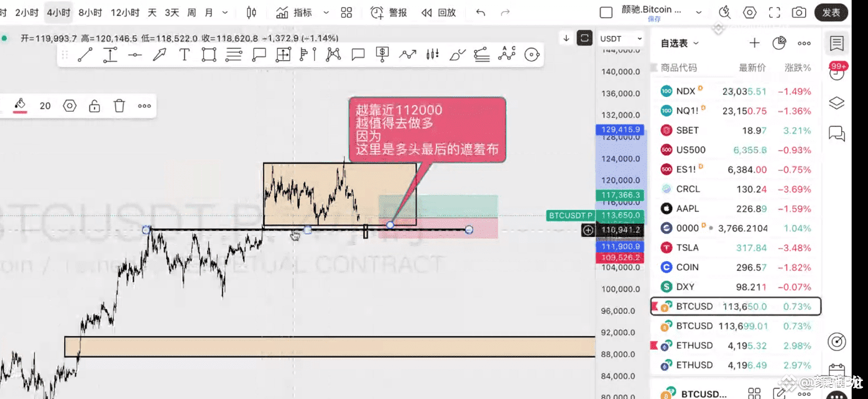Open watchlist more options ellipsis

coord(804,43)
